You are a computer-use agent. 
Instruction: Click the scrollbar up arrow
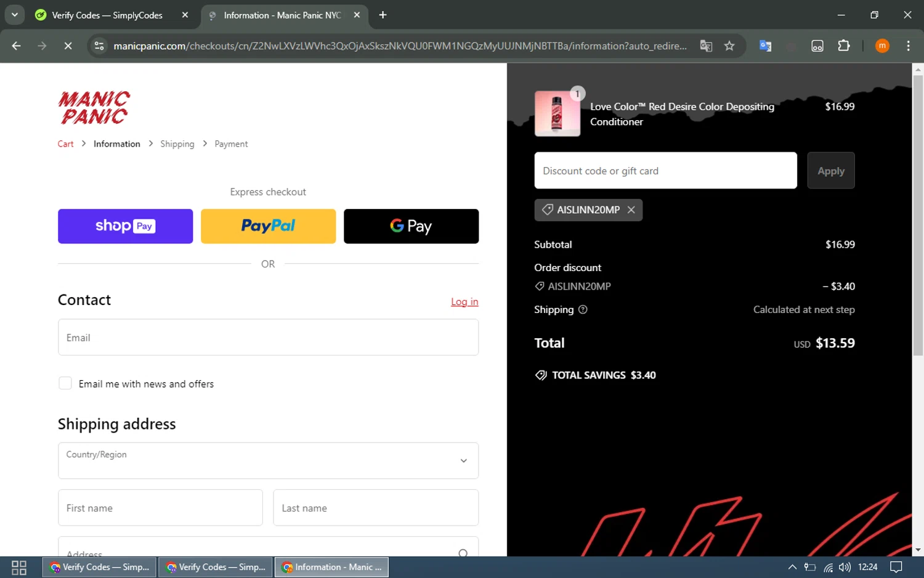(x=918, y=69)
